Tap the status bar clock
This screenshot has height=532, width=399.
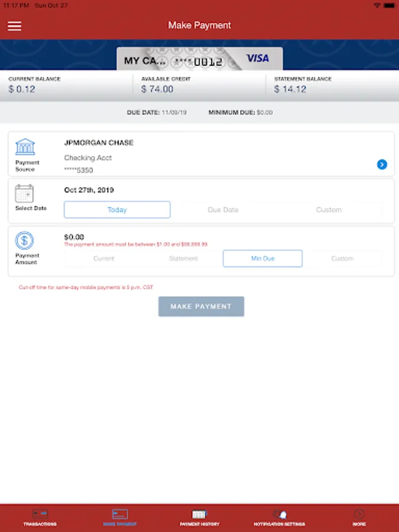click(16, 5)
